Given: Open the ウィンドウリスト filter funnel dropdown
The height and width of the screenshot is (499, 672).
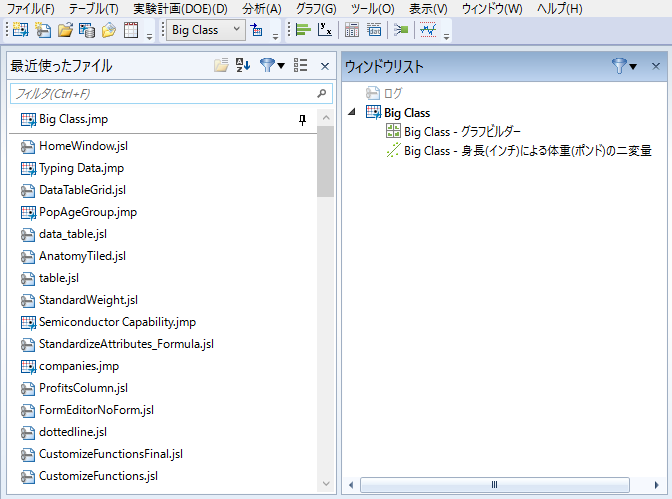Looking at the screenshot, I should (624, 66).
